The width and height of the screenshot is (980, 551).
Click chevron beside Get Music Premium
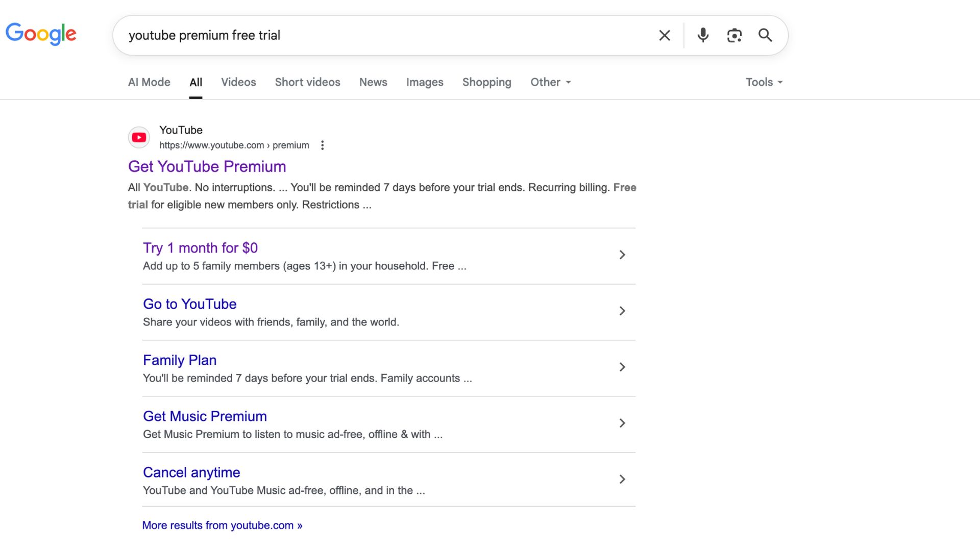coord(622,423)
